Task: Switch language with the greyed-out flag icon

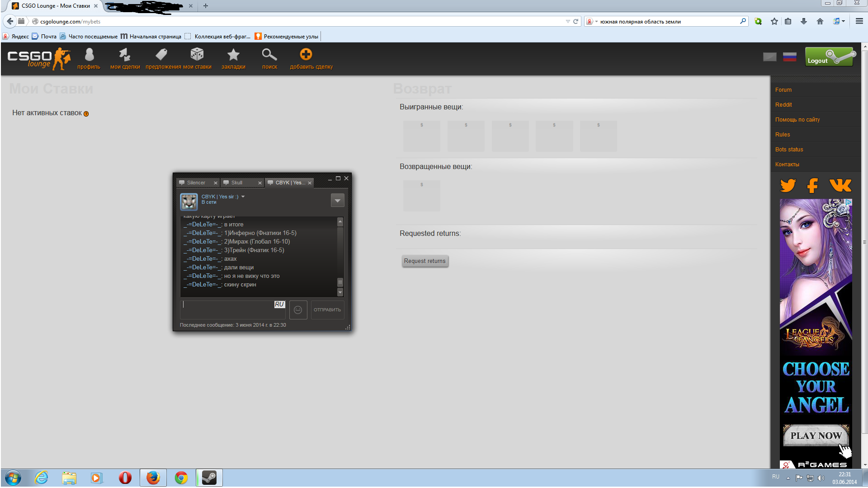Action: point(770,57)
